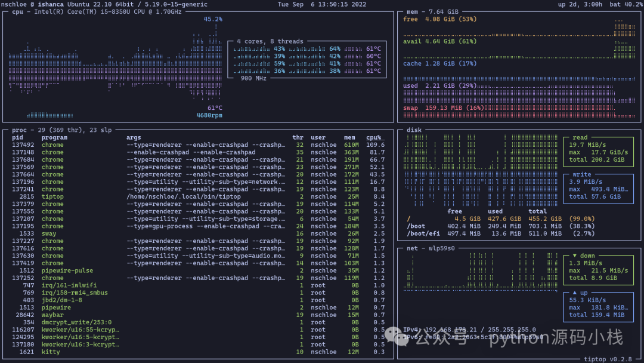Select the /boot/efi mount row
This screenshot has height=363, width=644.
click(x=423, y=233)
